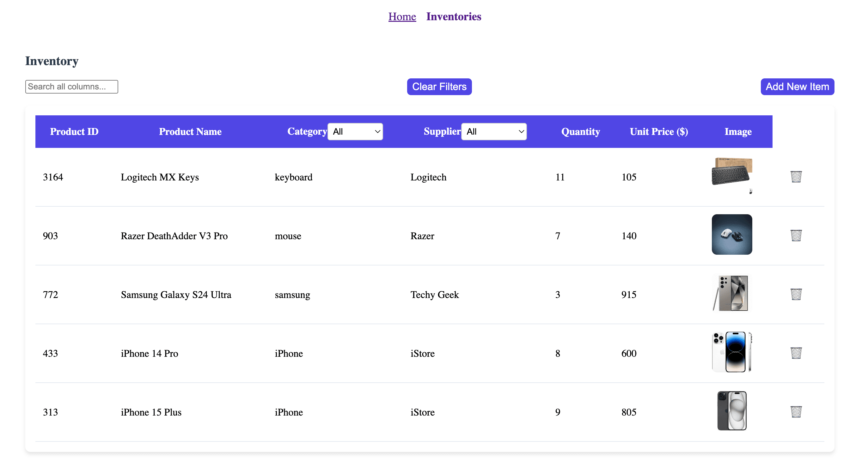Click product ID 433
The height and width of the screenshot is (474, 868).
coord(50,353)
